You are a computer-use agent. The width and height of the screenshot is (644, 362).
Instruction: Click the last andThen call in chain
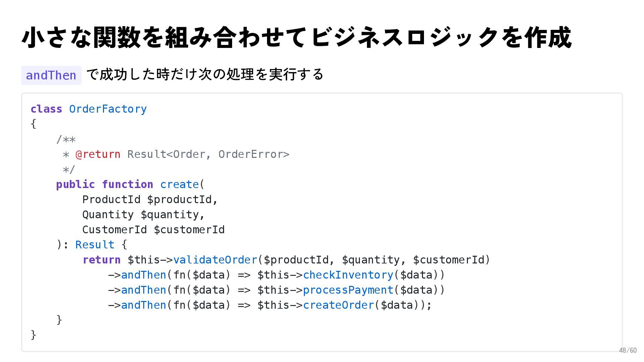(144, 305)
